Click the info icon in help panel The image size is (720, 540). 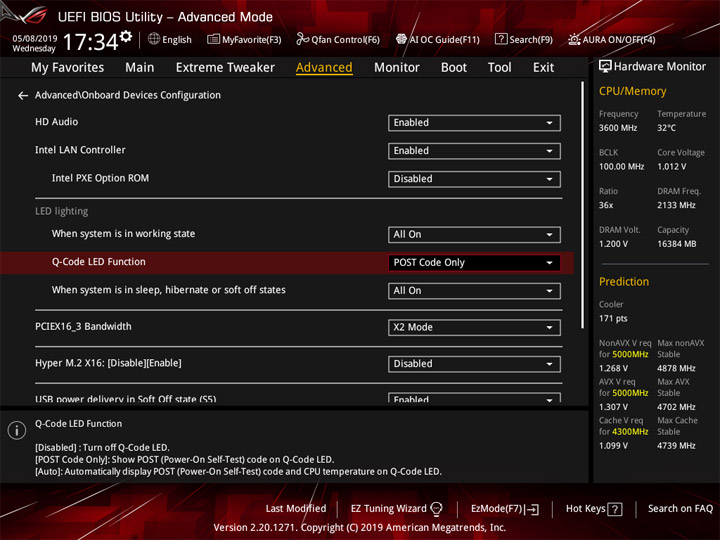(x=17, y=430)
